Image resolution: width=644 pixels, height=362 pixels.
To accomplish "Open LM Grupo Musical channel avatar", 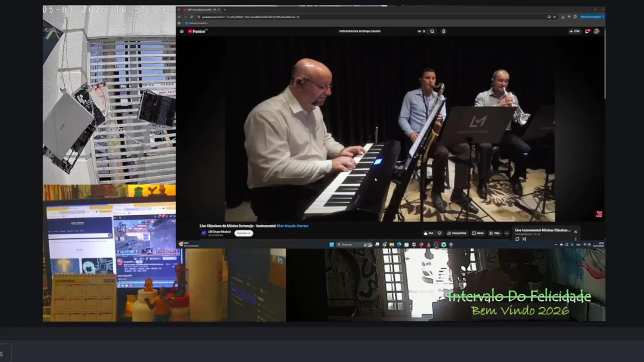I will pyautogui.click(x=204, y=233).
